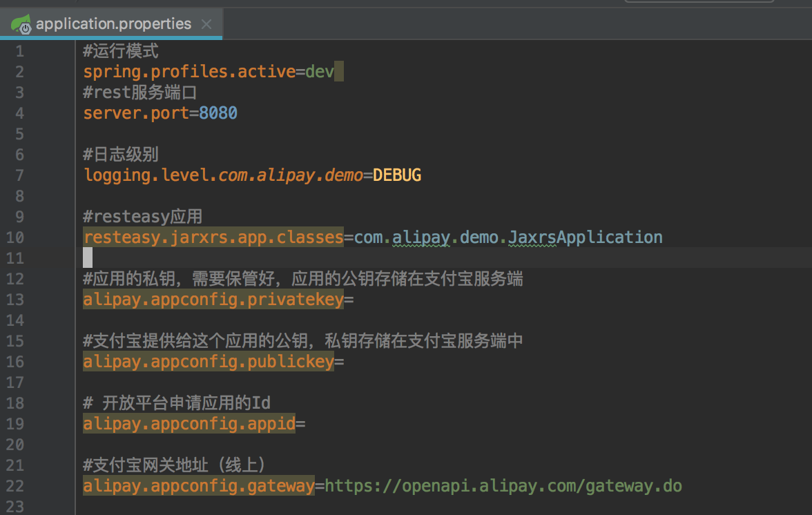Click the comment '#resteasy应用'
The height and width of the screenshot is (515, 812).
(142, 216)
